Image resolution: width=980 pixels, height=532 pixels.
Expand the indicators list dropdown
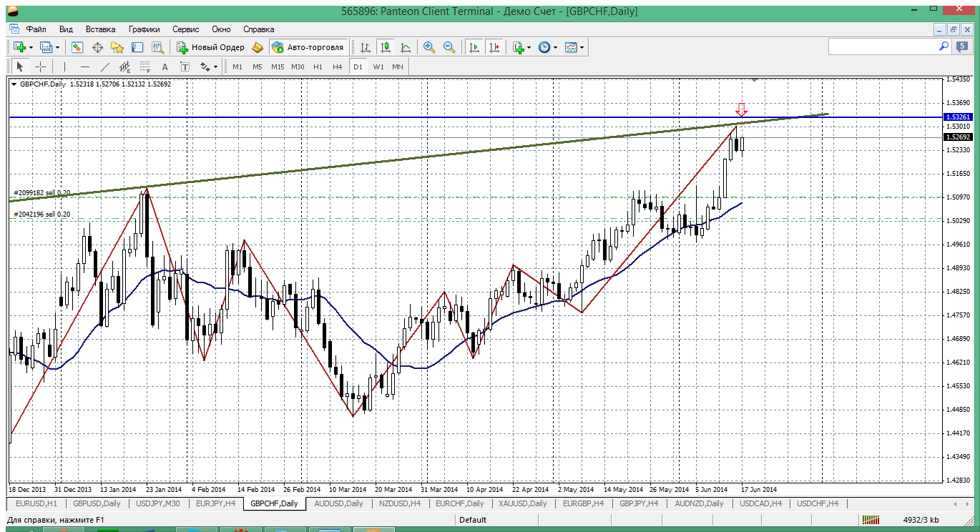[529, 47]
